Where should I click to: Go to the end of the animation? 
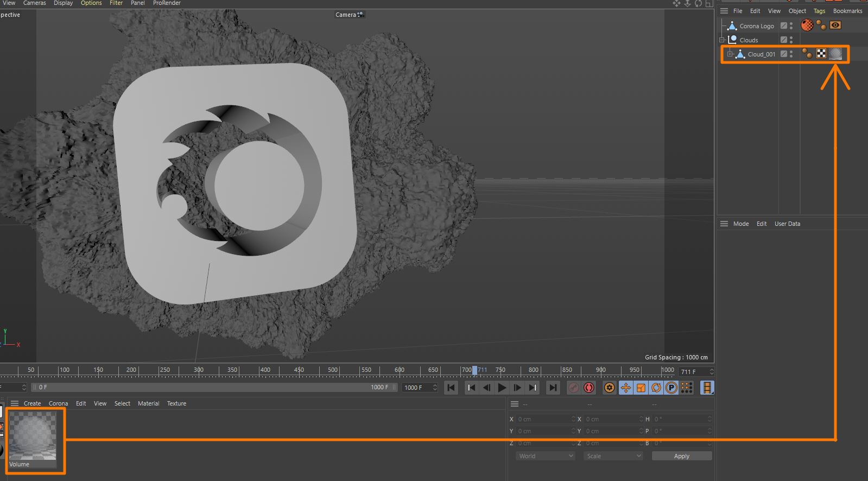tap(553, 388)
